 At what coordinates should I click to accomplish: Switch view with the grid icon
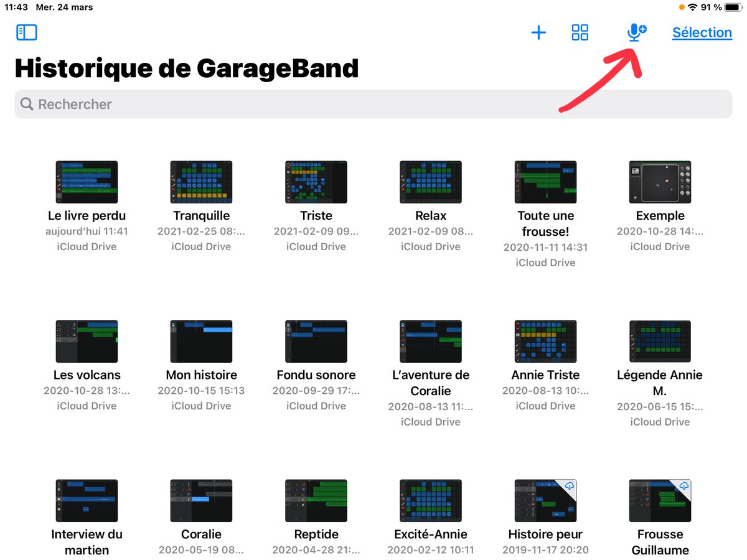580,32
